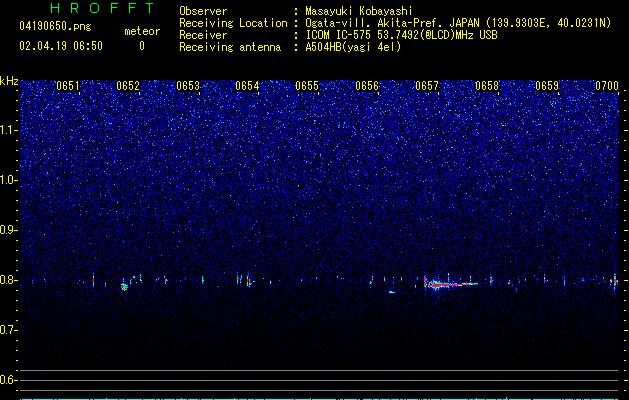Click the 0.8 kHz axis label
629x400 pixels.
coord(8,280)
